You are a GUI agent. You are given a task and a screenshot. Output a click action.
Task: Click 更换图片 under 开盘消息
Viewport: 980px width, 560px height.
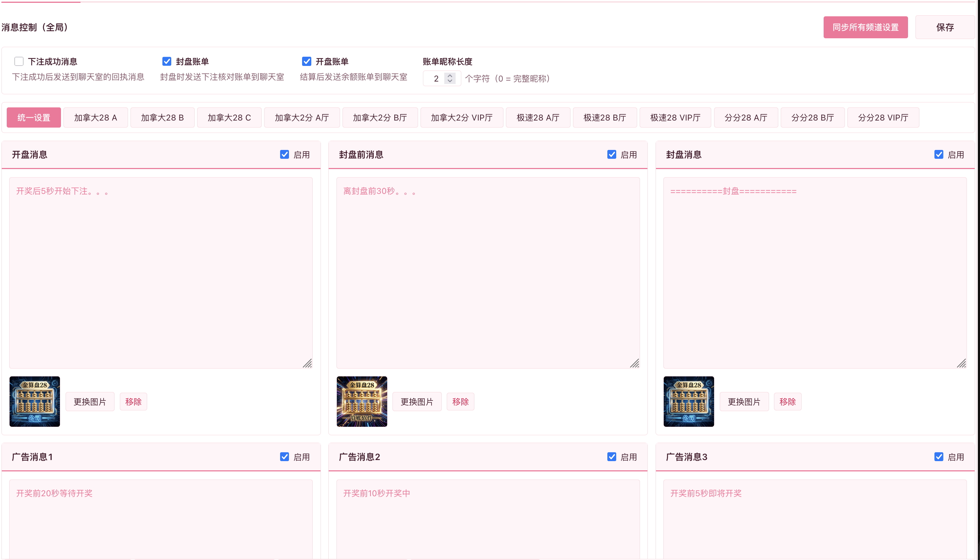[x=90, y=402]
